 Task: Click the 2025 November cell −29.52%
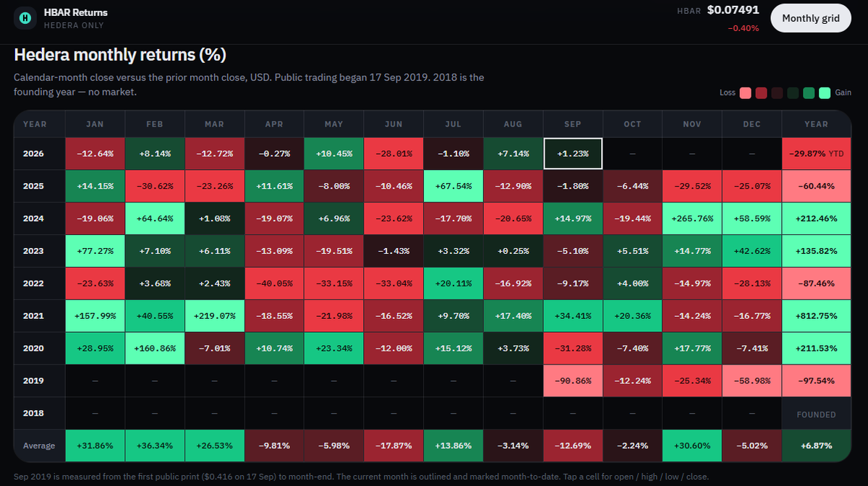[692, 186]
